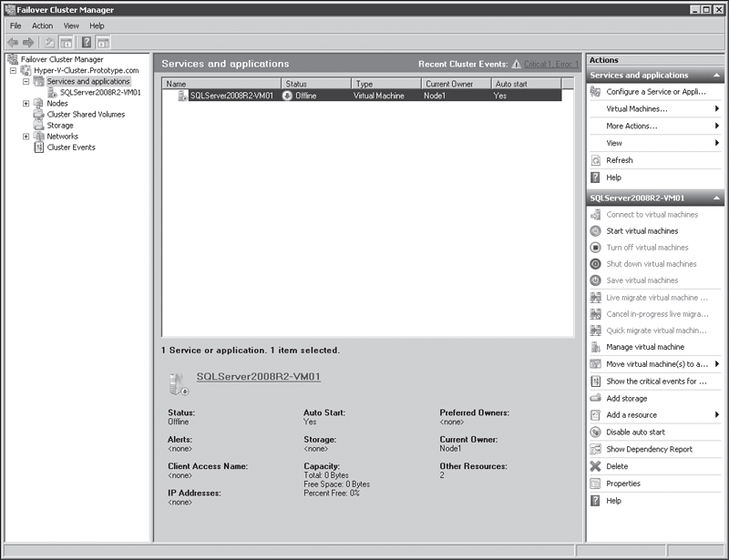Open the File menu
Image resolution: width=729 pixels, height=560 pixels.
[x=15, y=26]
